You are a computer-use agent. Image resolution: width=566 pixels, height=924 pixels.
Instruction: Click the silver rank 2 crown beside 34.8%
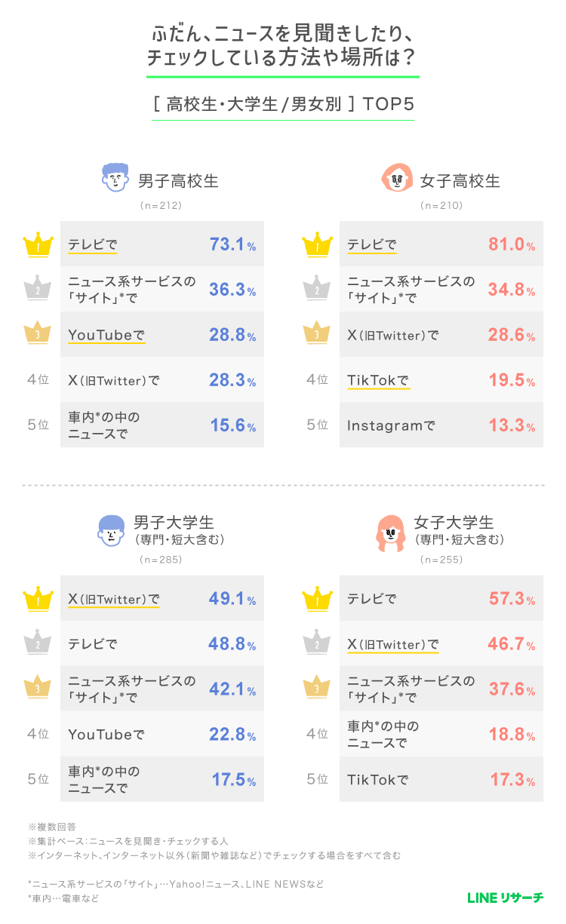point(317,289)
